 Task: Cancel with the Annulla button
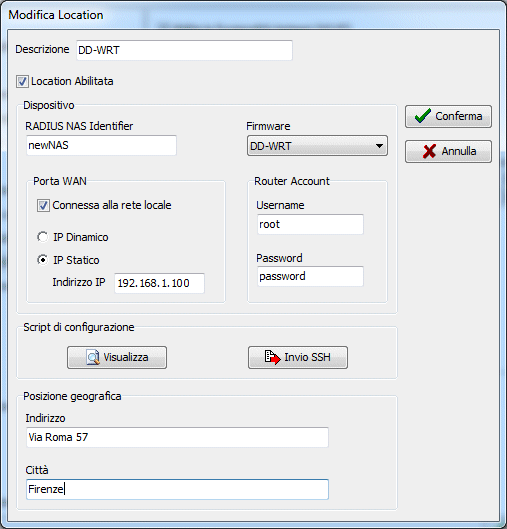coord(448,151)
